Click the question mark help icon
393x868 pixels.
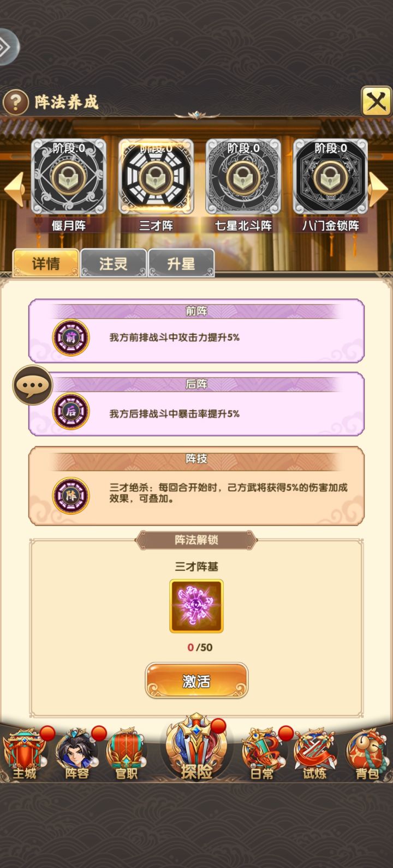click(16, 101)
